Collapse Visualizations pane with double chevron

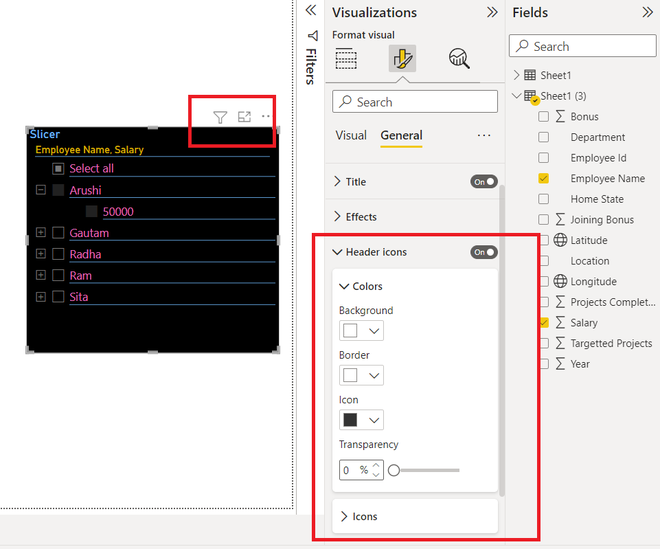click(492, 12)
